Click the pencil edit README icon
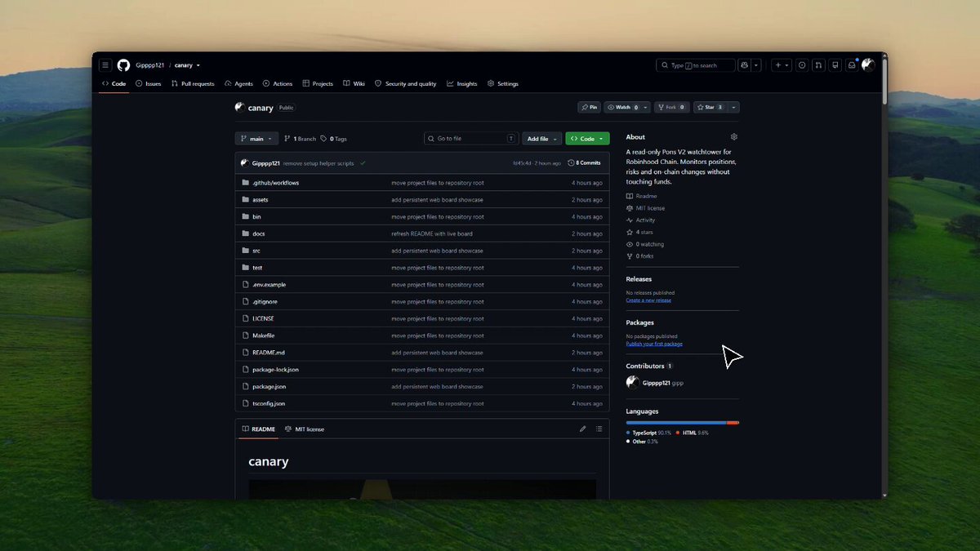The image size is (980, 551). pos(583,429)
